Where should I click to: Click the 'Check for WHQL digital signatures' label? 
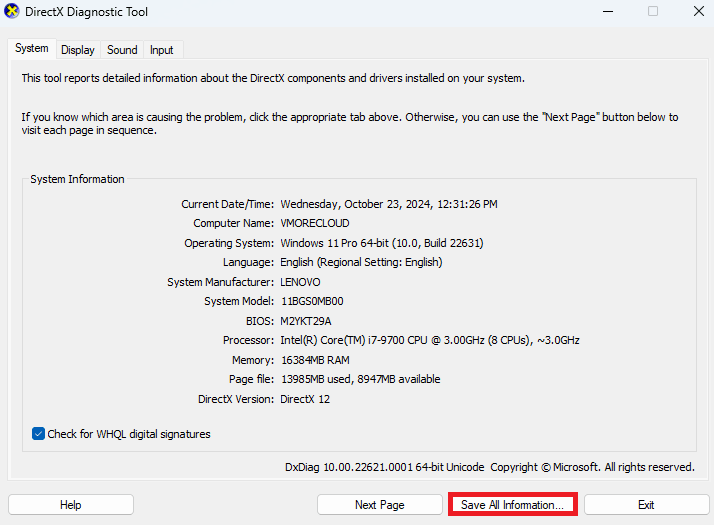tap(129, 434)
